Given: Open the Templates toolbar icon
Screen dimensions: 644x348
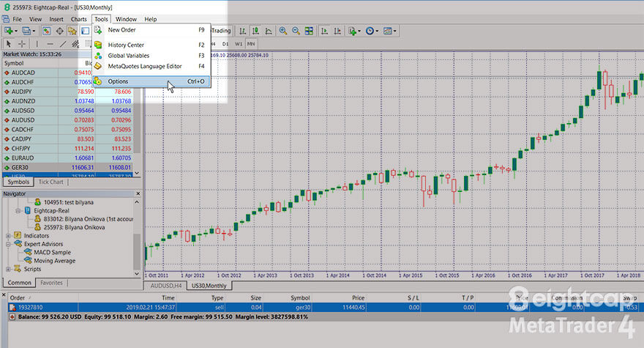Looking at the screenshot, I should (x=387, y=31).
